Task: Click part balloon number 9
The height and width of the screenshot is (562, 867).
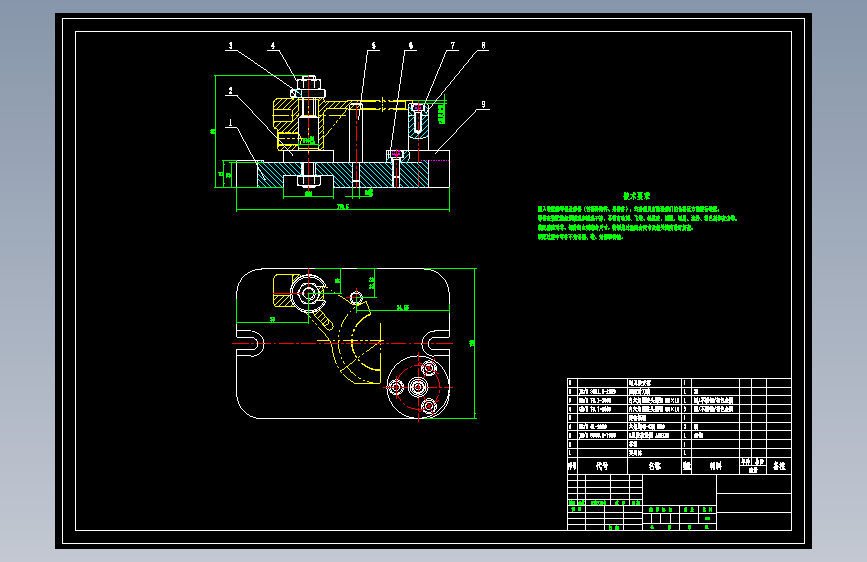Action: [x=483, y=105]
